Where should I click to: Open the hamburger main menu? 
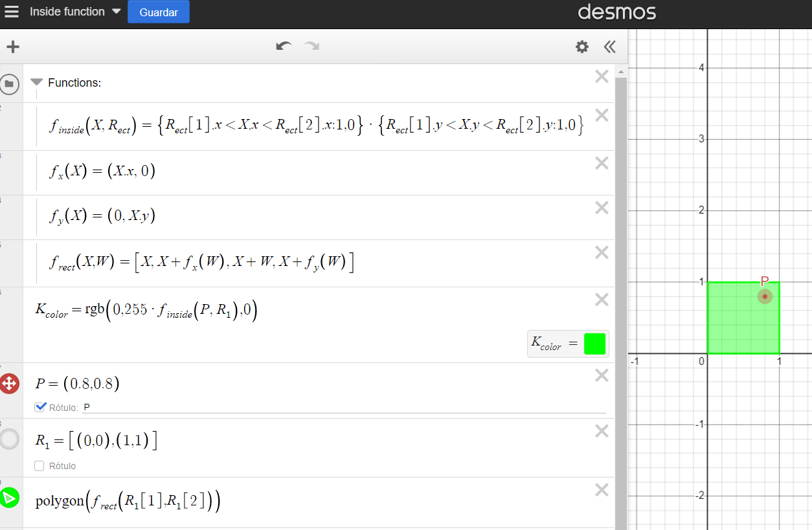coord(12,12)
